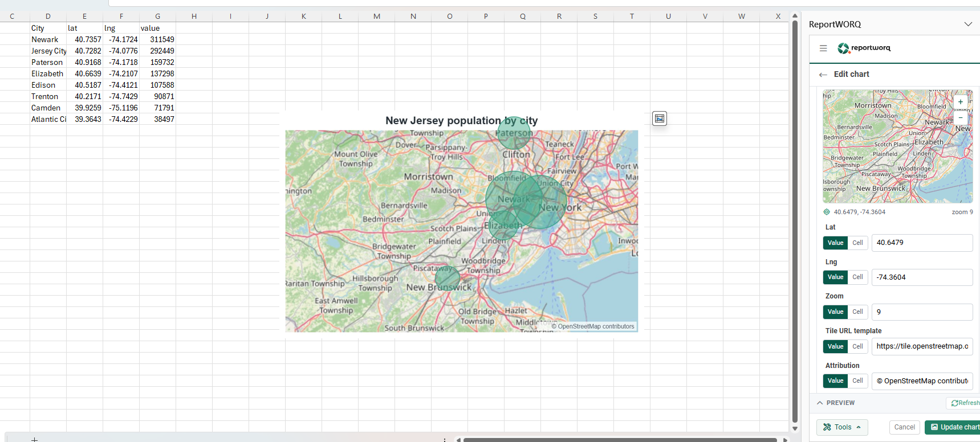The image size is (980, 442).
Task: Select the cell with 40.7357
Action: (x=84, y=39)
